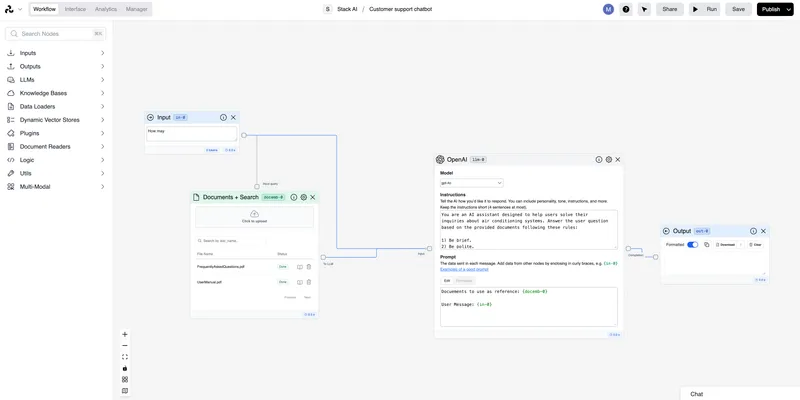Click the cloud upload area in Documents node
The image size is (800, 400).
coord(255,217)
